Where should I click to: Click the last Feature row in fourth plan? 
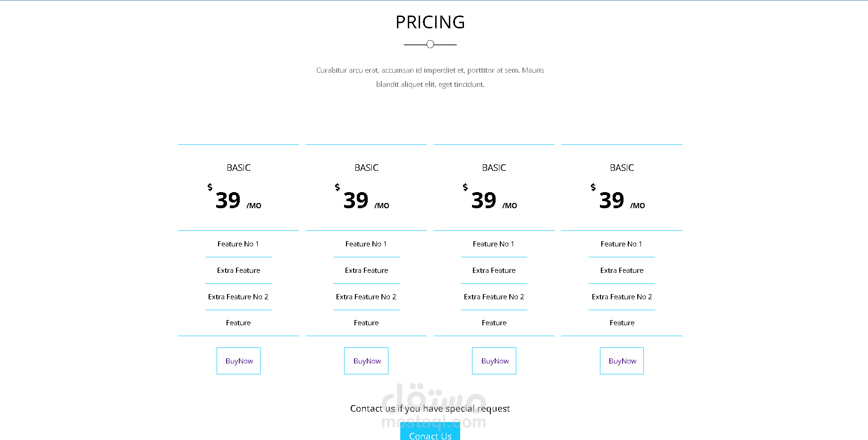pyautogui.click(x=622, y=323)
